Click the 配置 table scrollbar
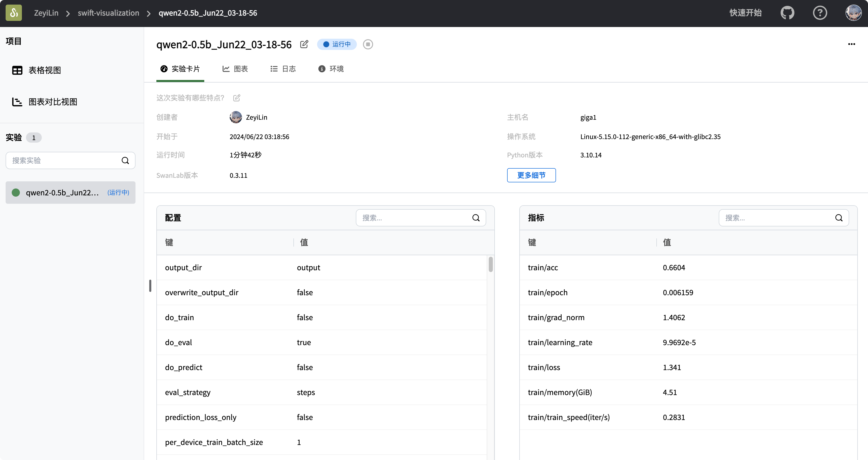Screen dimensions: 868x460 pyautogui.click(x=491, y=264)
